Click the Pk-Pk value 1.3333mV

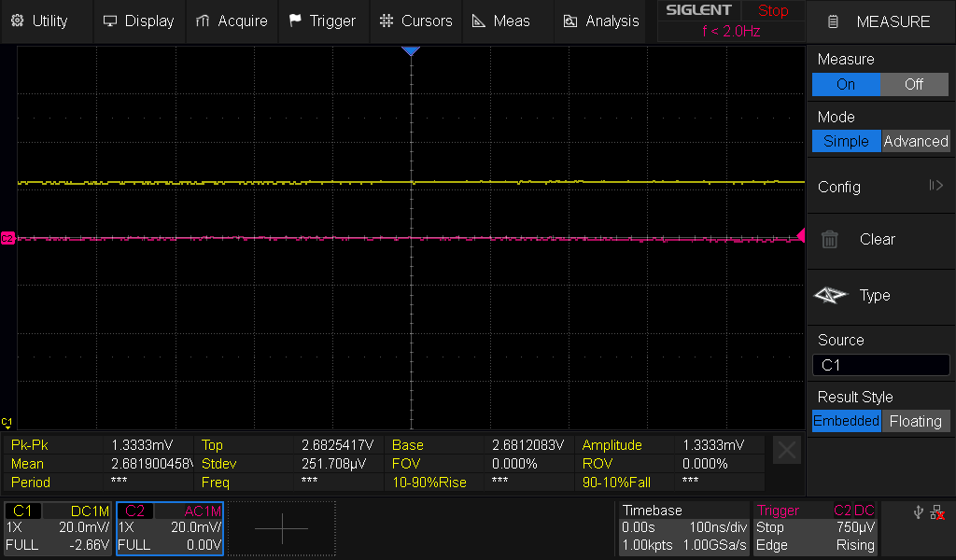click(x=142, y=445)
